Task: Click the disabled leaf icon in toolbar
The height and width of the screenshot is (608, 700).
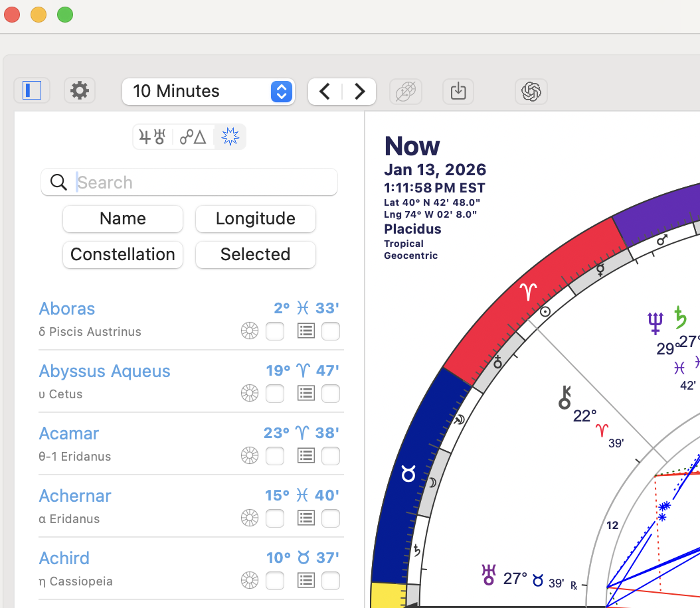Action: (405, 91)
